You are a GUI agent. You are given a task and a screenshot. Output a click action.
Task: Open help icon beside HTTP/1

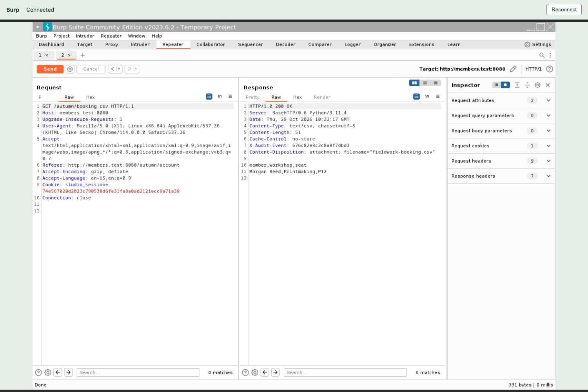tap(550, 69)
